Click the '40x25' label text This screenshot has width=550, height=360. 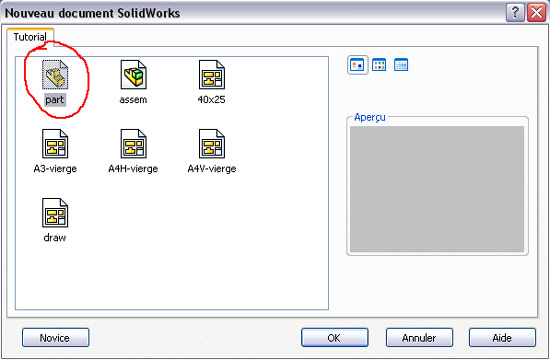click(x=212, y=100)
